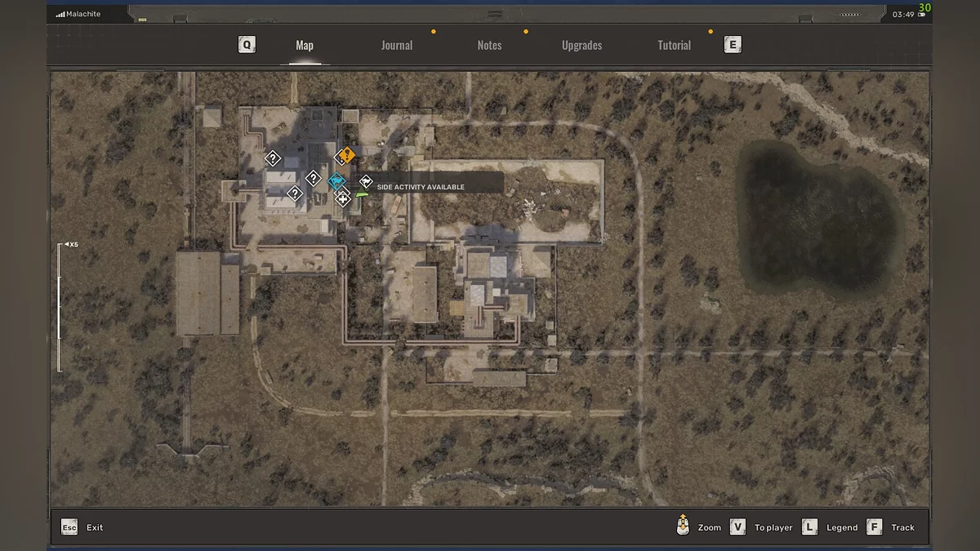Click the green player position arrow
This screenshot has height=551, width=980.
tap(362, 194)
